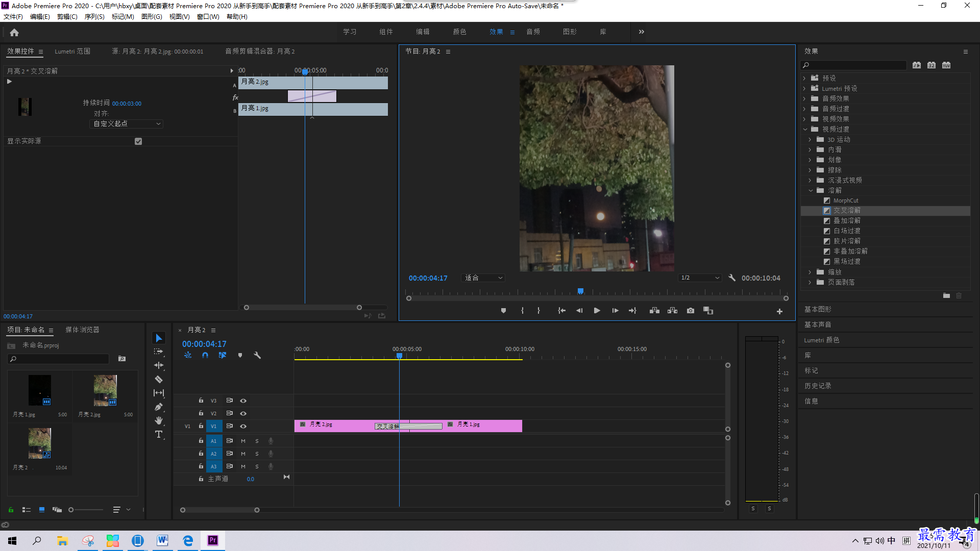980x551 pixels.
Task: Mute audio track A1
Action: pos(243,441)
